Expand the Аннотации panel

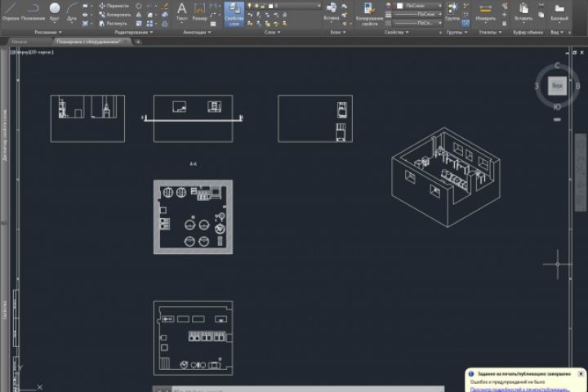coord(197,33)
